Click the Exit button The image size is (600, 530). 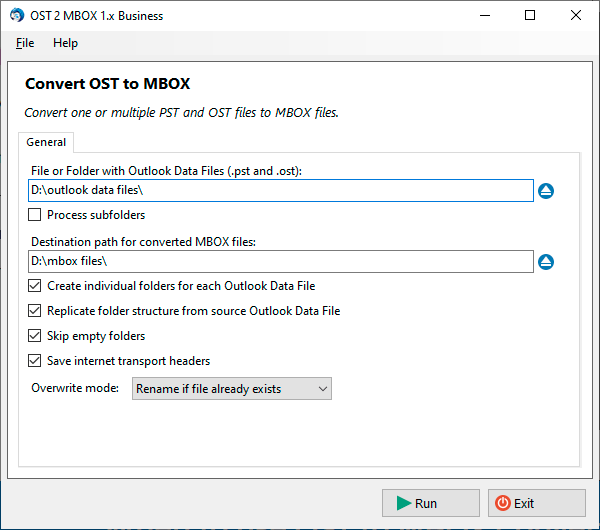[536, 503]
